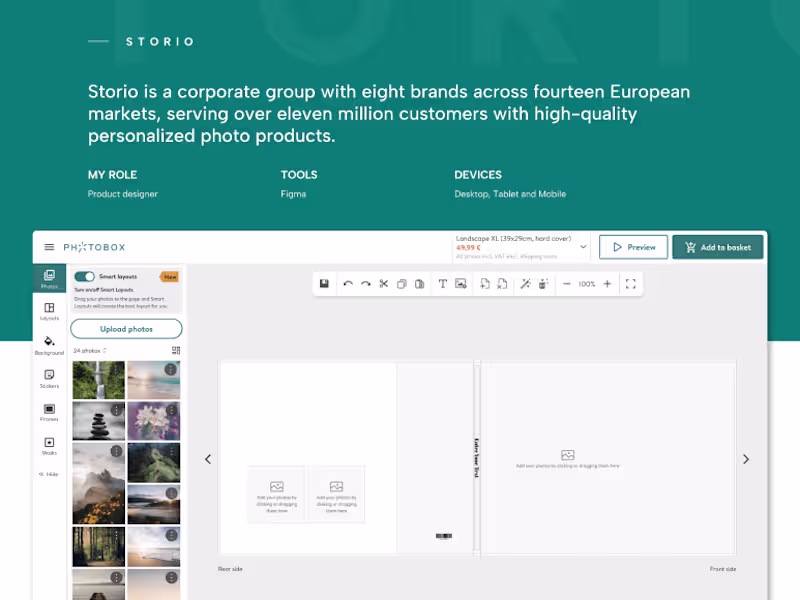Zoom in with plus button
Viewport: 800px width, 600px height.
point(607,284)
